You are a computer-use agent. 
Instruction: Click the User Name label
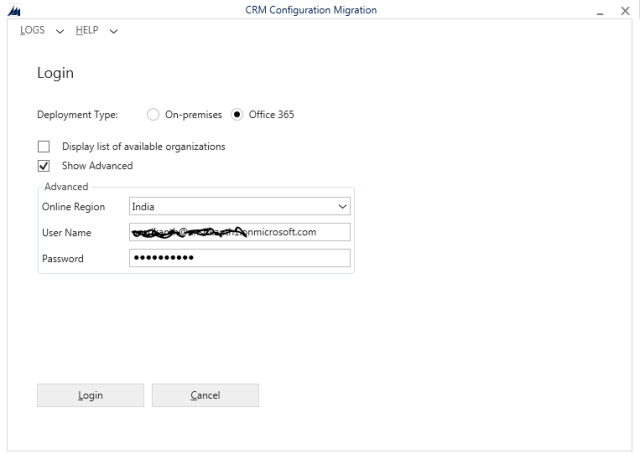(67, 233)
